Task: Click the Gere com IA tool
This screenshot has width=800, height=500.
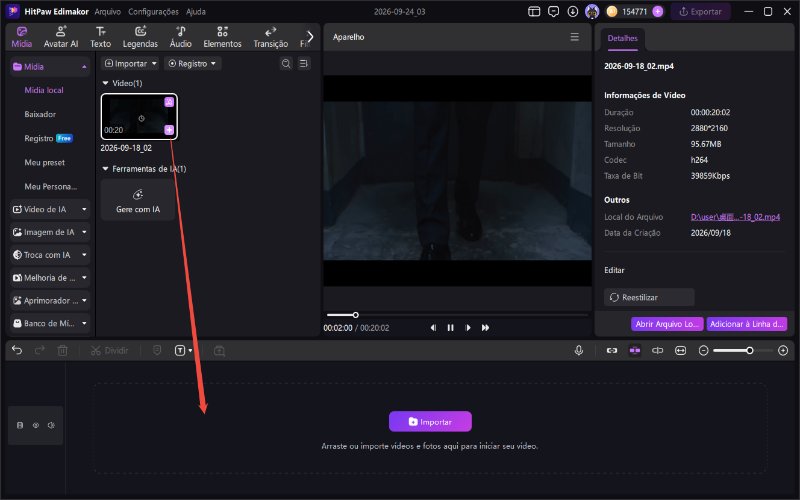Action: (138, 201)
